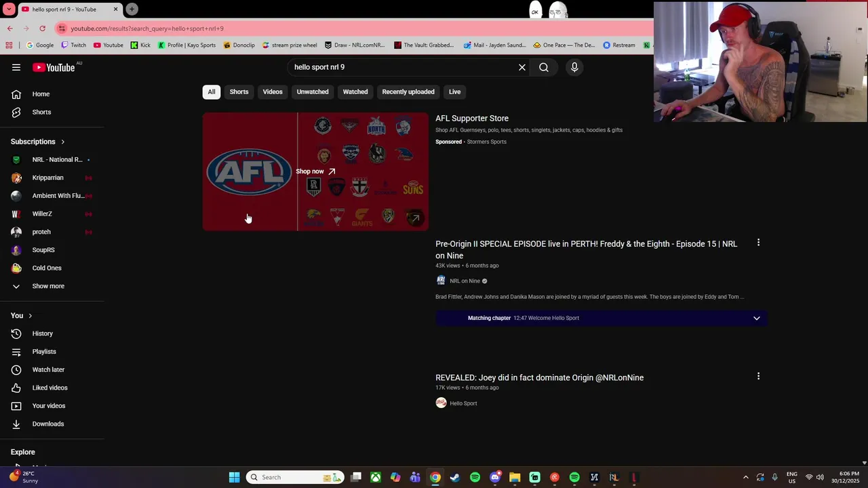Click the AFL ad thumbnail image
The image size is (868, 488).
tap(315, 171)
